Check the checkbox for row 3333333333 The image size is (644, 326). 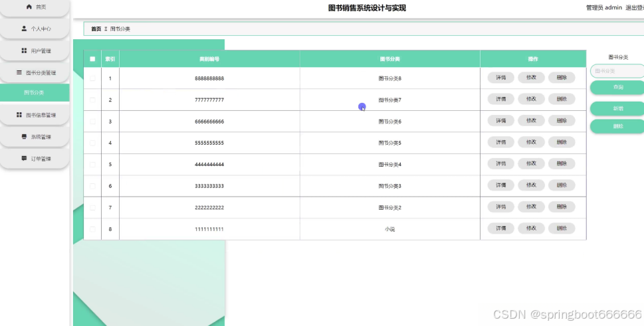92,186
